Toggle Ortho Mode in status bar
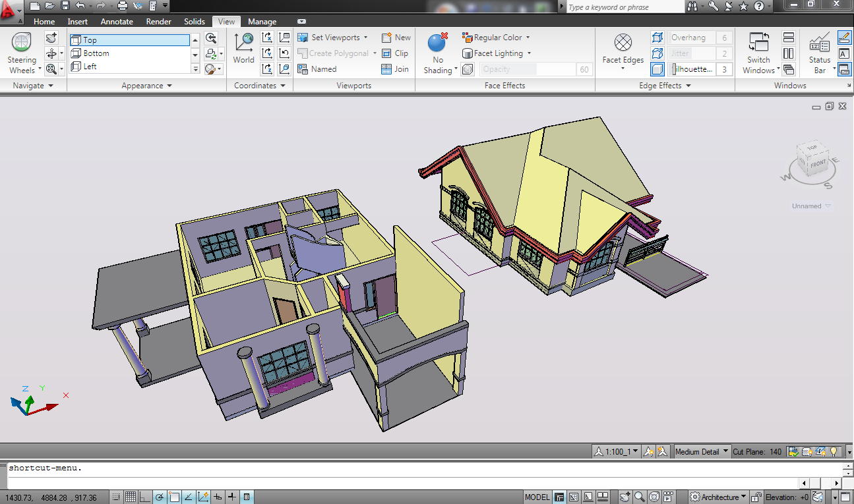Screen dimensions: 854x504 pos(145,497)
